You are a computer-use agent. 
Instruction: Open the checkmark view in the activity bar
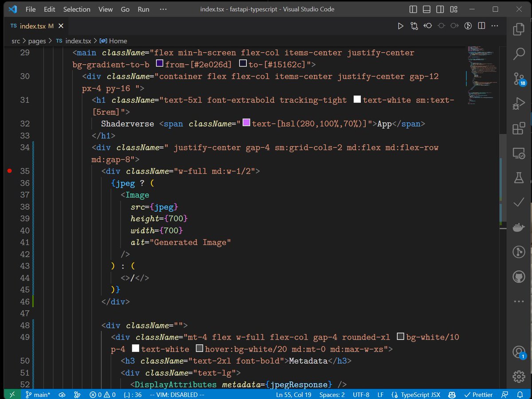coord(519,203)
